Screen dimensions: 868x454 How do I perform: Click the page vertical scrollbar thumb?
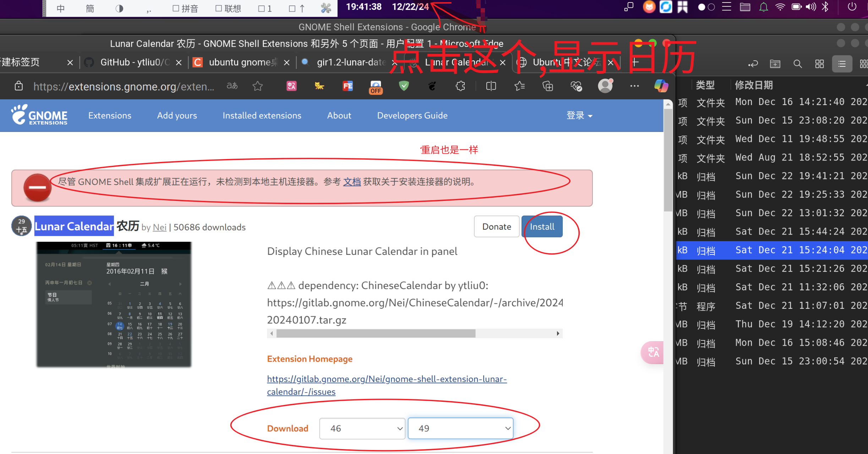click(668, 160)
